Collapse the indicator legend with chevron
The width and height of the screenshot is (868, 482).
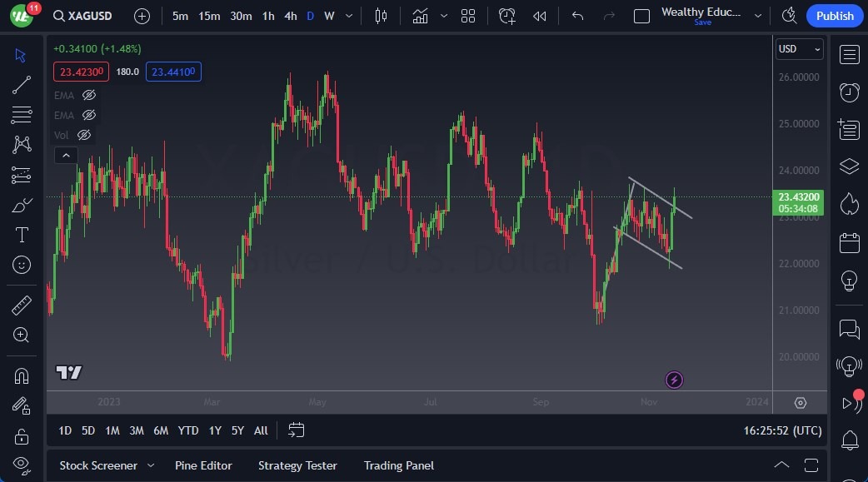[65, 155]
